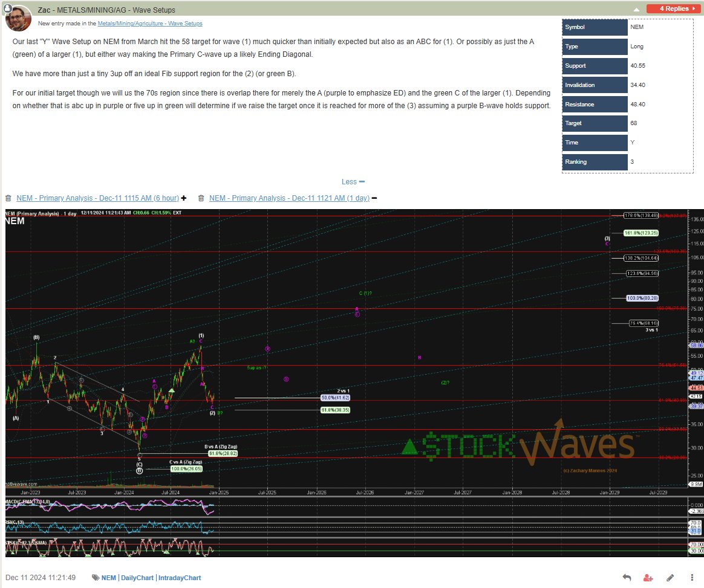
Task: Click the 76.4%(68.16) Fib label on chart
Action: click(644, 323)
